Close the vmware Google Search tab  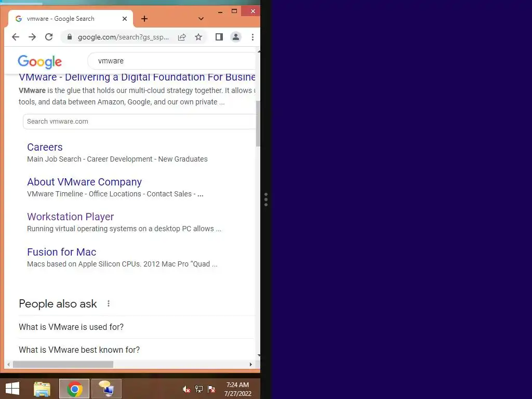tap(125, 19)
